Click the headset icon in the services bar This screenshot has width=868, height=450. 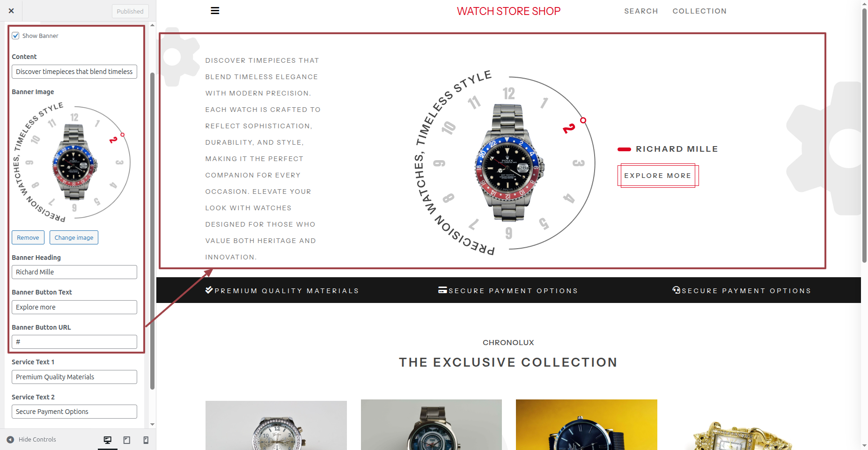(x=677, y=290)
